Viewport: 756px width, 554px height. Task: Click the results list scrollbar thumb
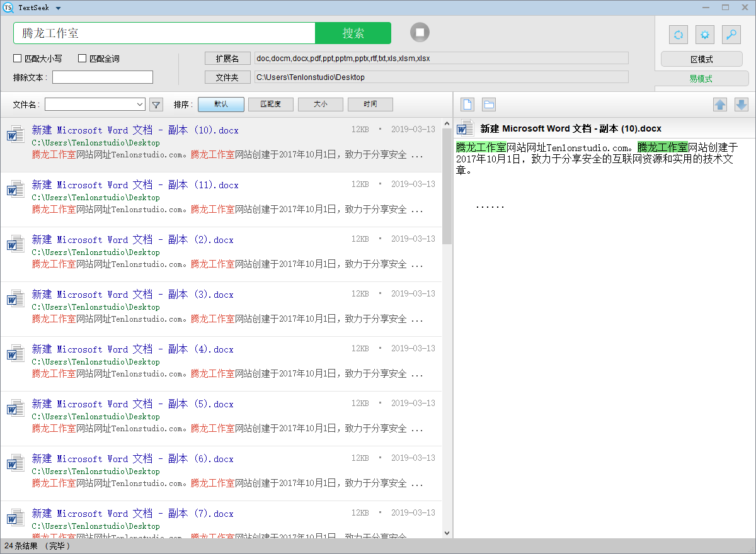pyautogui.click(x=447, y=186)
